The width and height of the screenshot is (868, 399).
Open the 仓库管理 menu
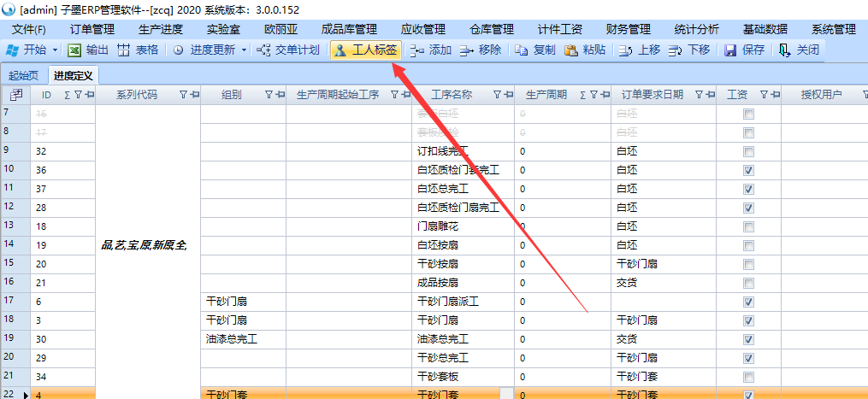point(491,29)
